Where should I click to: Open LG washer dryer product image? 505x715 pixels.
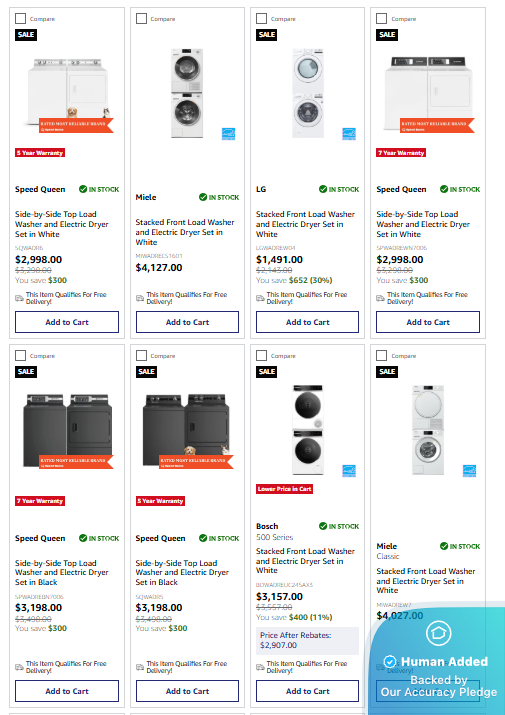click(x=308, y=93)
